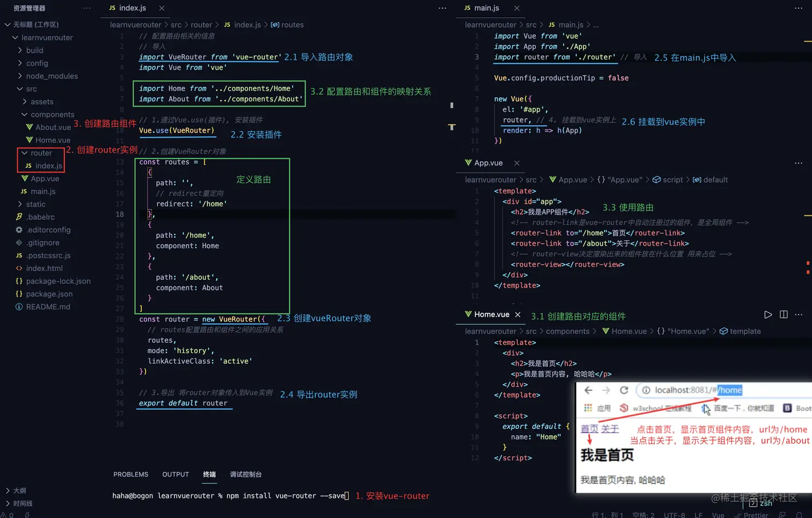812x518 pixels.
Task: Open the notifications bell in the status bar
Action: pyautogui.click(x=799, y=515)
